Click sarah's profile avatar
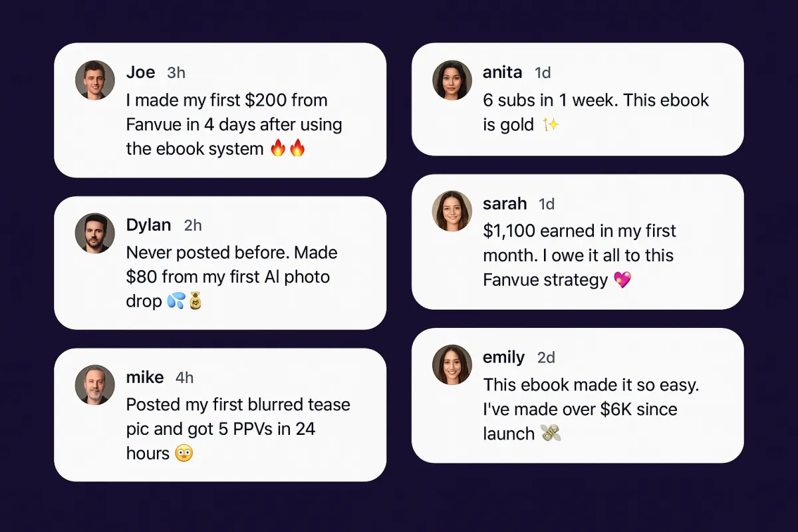The image size is (798, 532). (452, 211)
